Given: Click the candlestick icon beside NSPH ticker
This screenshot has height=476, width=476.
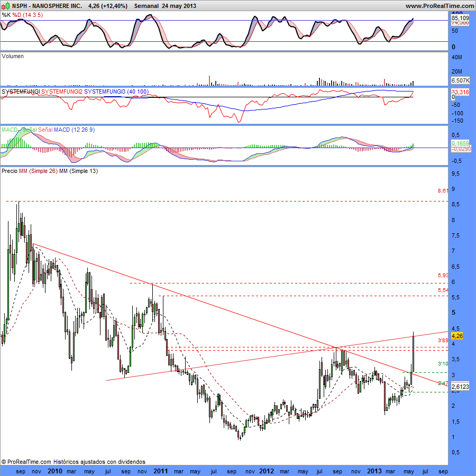Looking at the screenshot, I should pos(6,5).
